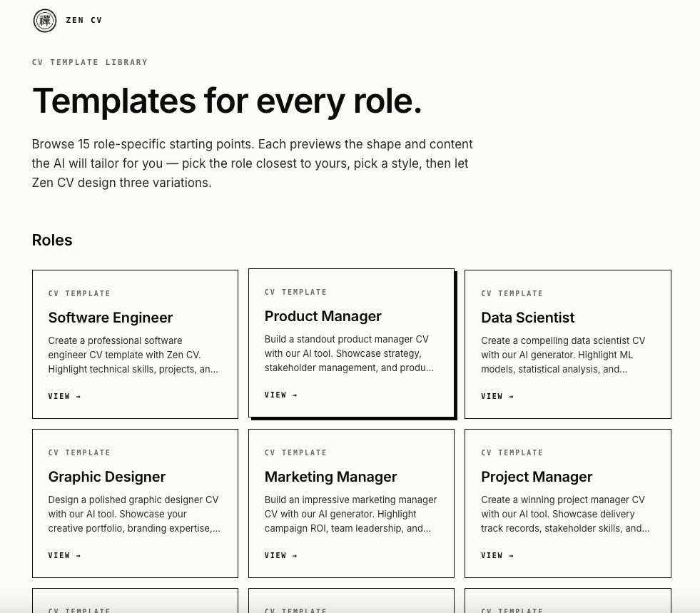The image size is (700, 613).
Task: Open the Graphic Designer template card
Action: [136, 504]
